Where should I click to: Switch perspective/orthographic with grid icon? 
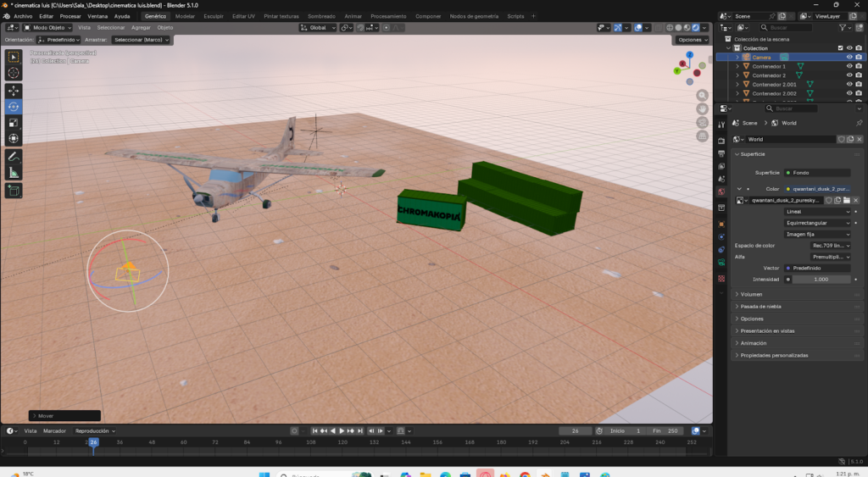[x=702, y=136]
